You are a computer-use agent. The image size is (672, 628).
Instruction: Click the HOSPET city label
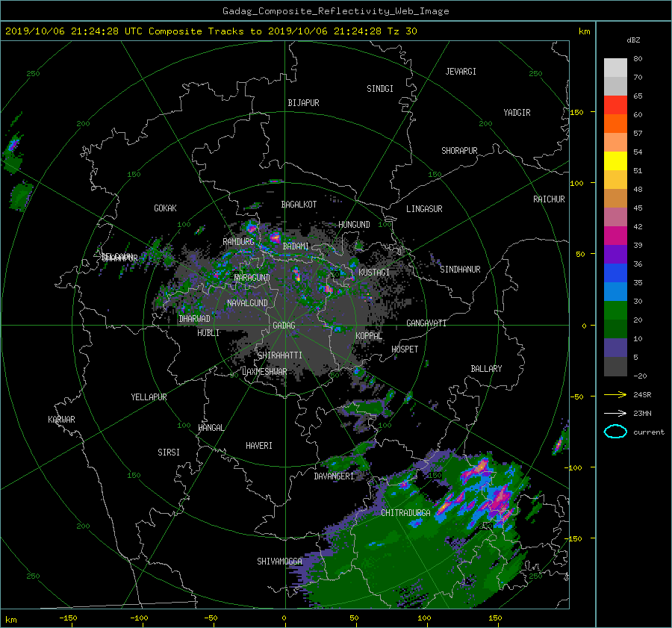point(405,349)
